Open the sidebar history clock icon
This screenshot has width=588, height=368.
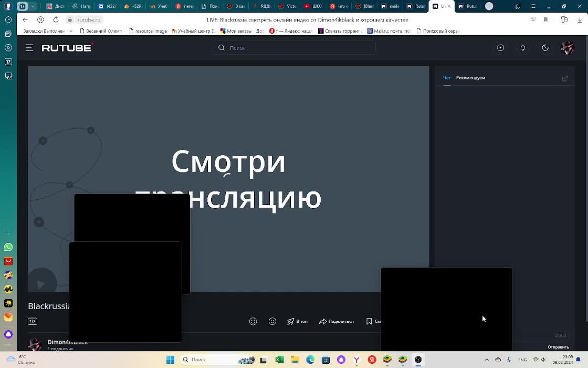point(8,20)
